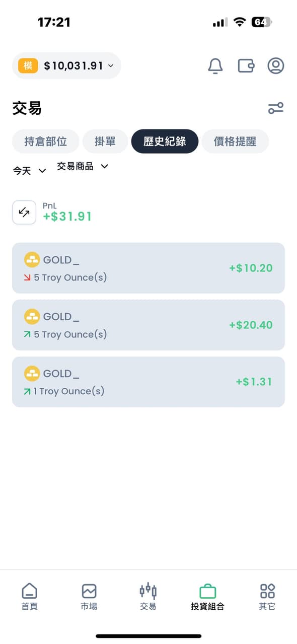
Task: Open GOLD_ 1 Troy Ounce trade +$1.31
Action: coord(148,382)
